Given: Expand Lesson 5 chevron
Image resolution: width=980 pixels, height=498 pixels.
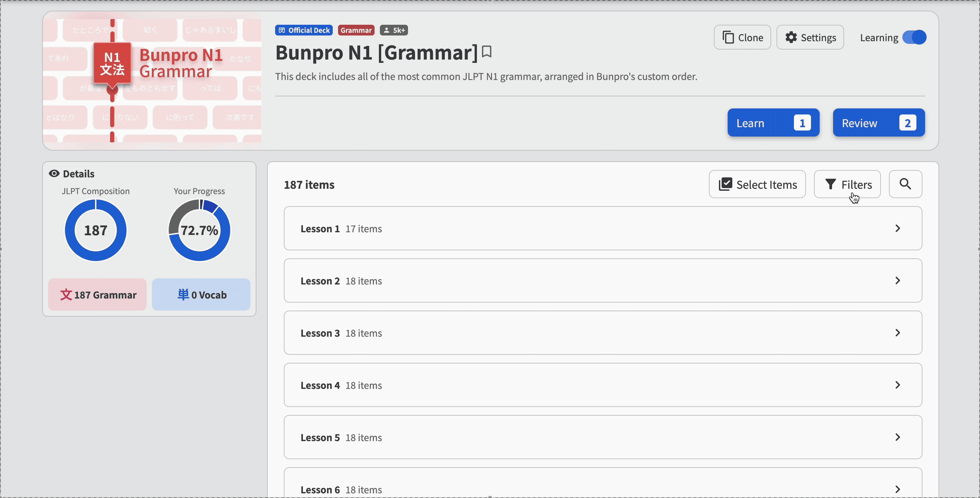Looking at the screenshot, I should (897, 437).
